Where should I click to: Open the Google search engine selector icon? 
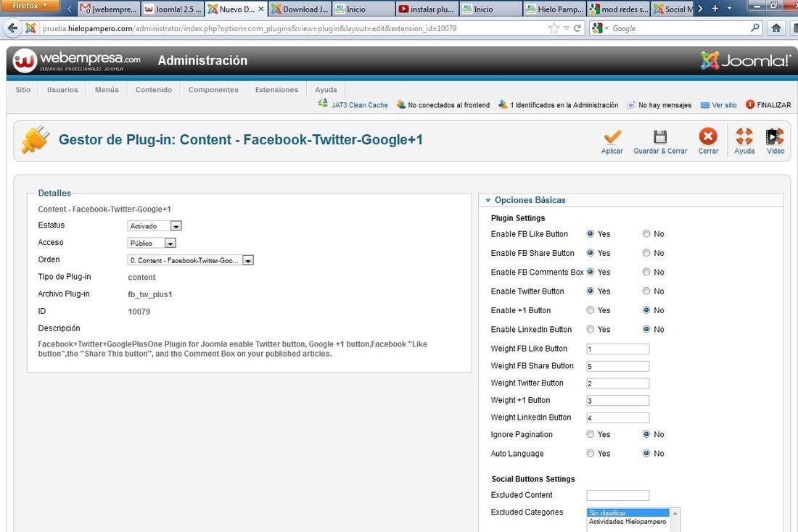click(x=598, y=28)
